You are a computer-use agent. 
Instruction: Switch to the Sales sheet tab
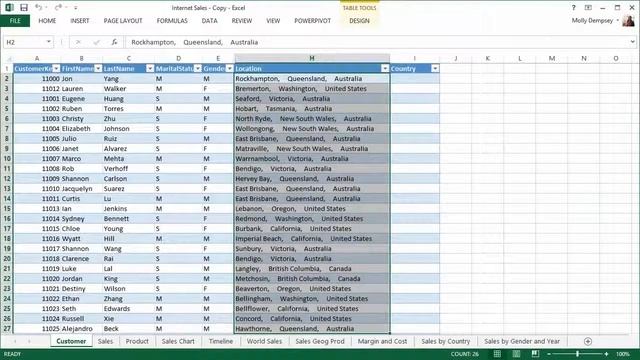105,341
